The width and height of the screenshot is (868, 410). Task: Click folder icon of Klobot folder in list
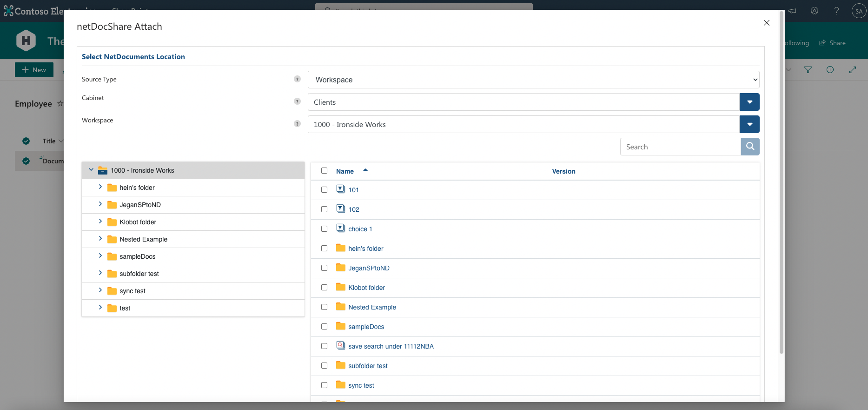[341, 287]
